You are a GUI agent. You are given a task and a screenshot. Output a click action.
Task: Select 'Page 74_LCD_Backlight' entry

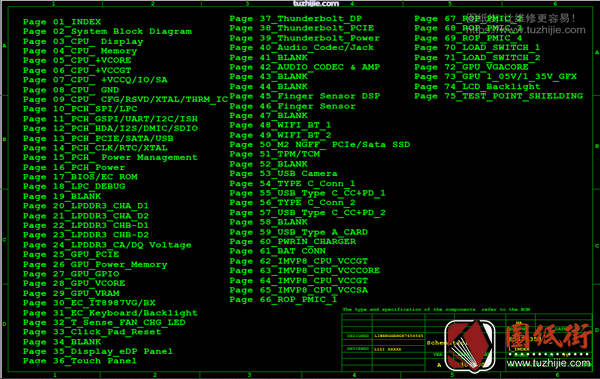(x=477, y=87)
